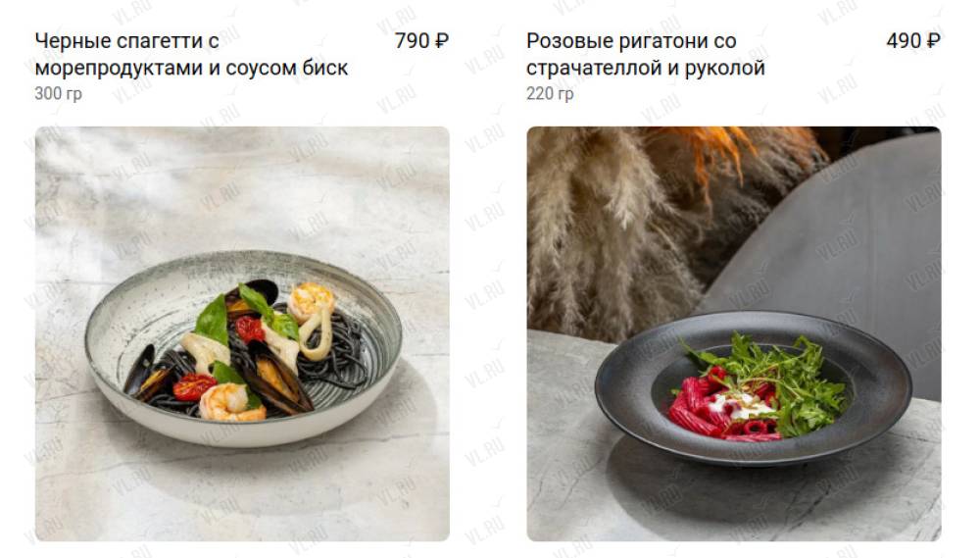Click the ruble sign after 490
The image size is (980, 558).
coord(934,40)
